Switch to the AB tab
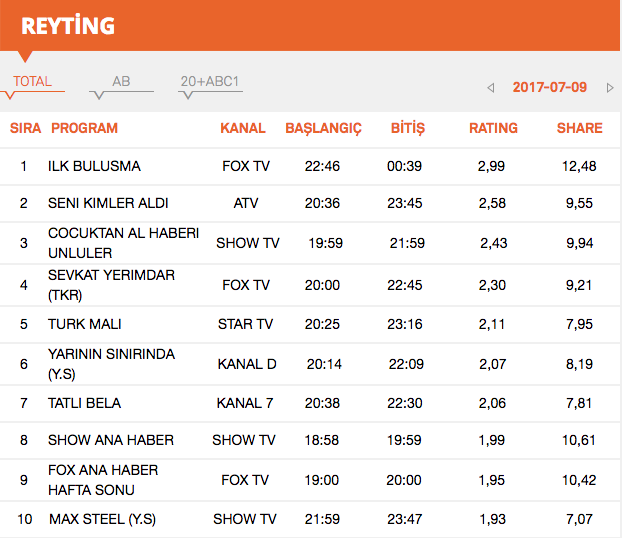Image resolution: width=622 pixels, height=538 pixels. [121, 82]
